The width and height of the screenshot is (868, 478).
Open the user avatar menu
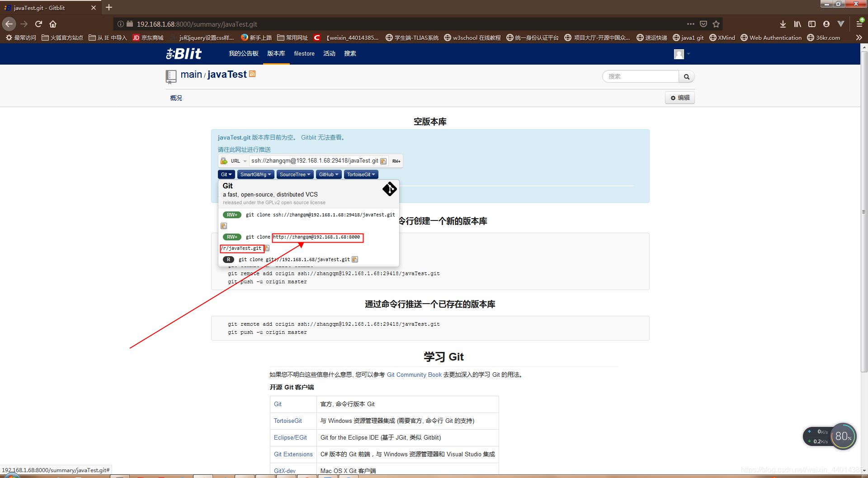pyautogui.click(x=682, y=54)
